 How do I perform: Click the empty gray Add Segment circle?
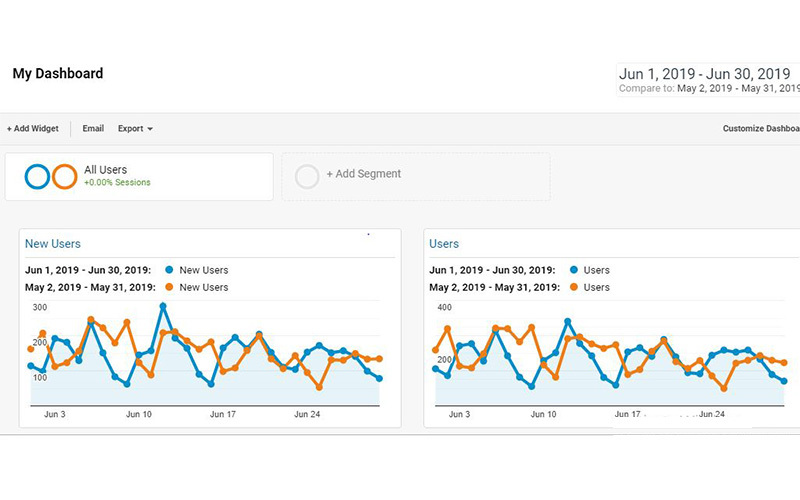(x=307, y=177)
